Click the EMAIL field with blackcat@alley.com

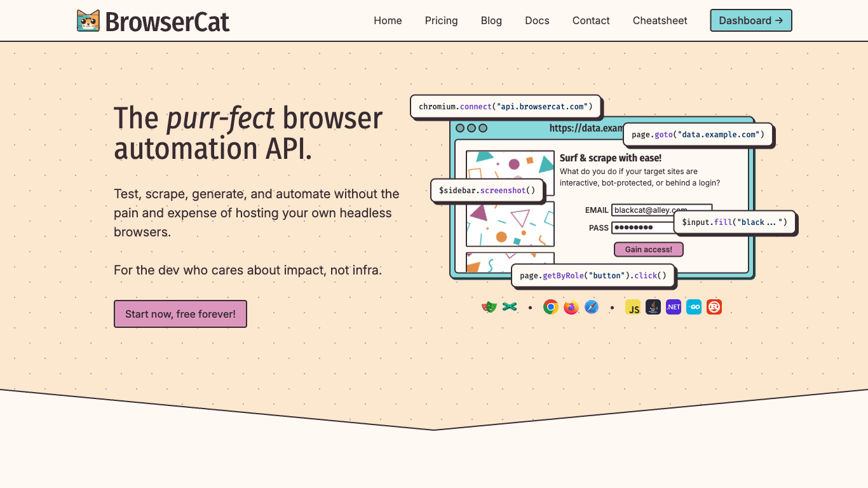point(661,210)
